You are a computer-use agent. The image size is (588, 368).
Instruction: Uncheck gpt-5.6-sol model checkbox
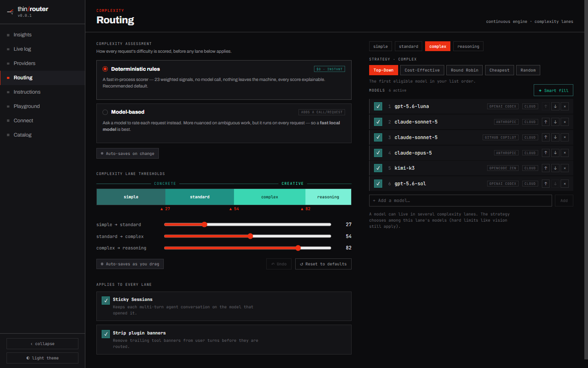(x=378, y=184)
